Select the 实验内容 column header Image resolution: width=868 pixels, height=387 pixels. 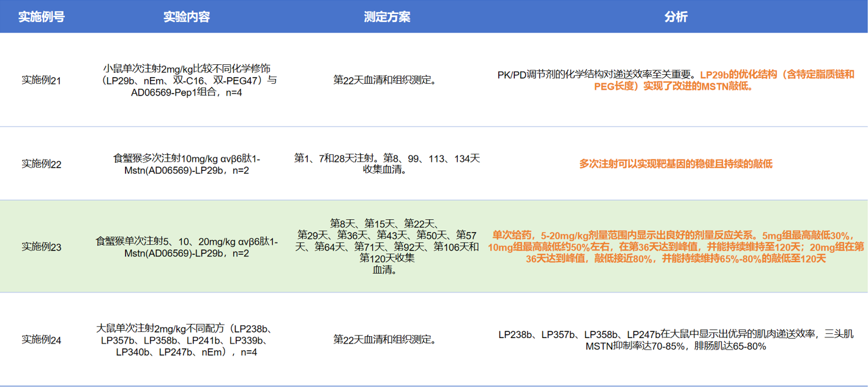click(187, 17)
